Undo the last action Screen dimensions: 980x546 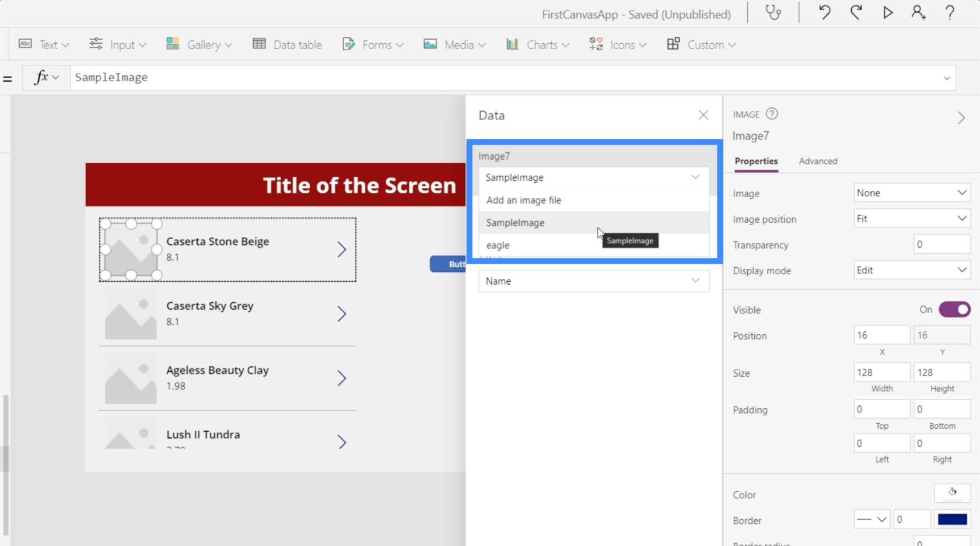click(x=824, y=13)
